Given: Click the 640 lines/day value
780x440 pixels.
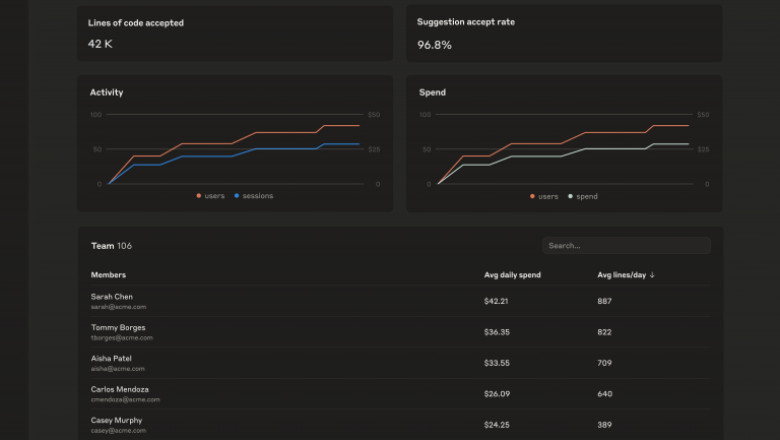Looking at the screenshot, I should 605,394.
